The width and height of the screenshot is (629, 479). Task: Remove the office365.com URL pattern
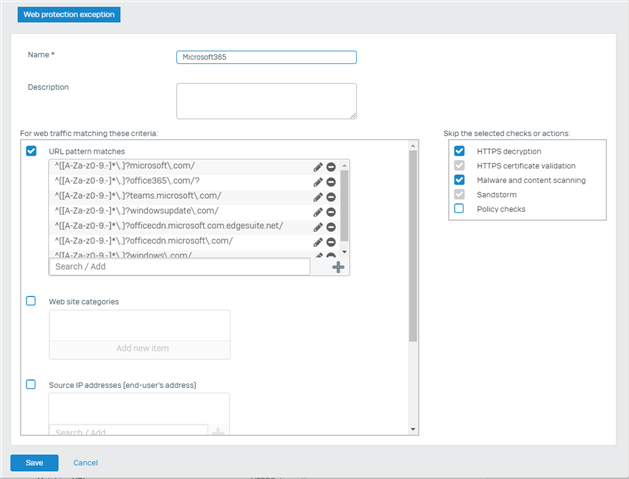pos(331,182)
